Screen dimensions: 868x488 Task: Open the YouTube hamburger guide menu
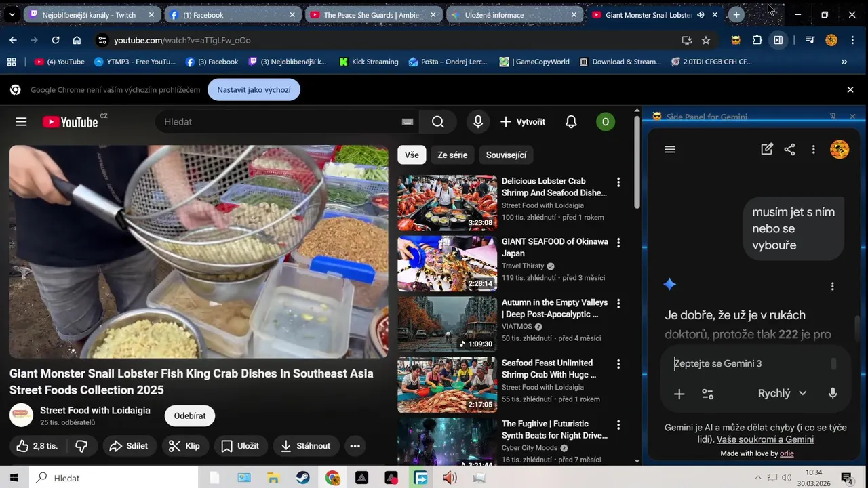(x=21, y=122)
